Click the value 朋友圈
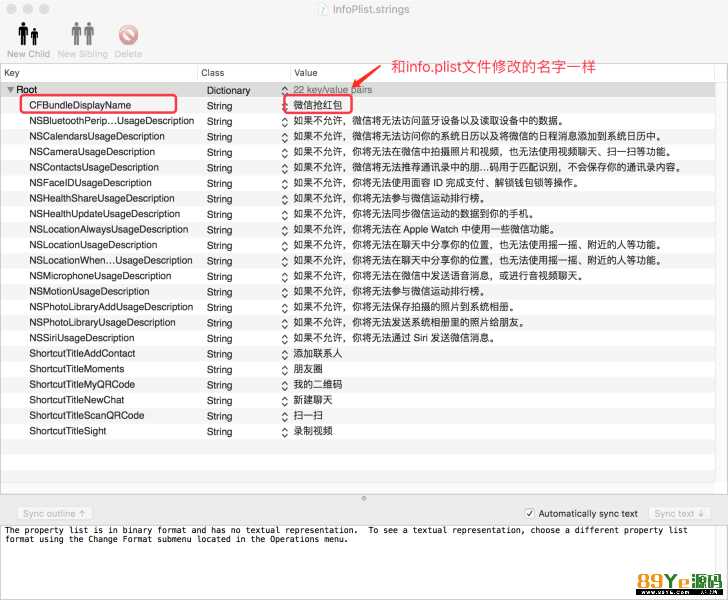Image resolution: width=728 pixels, height=600 pixels. 308,369
